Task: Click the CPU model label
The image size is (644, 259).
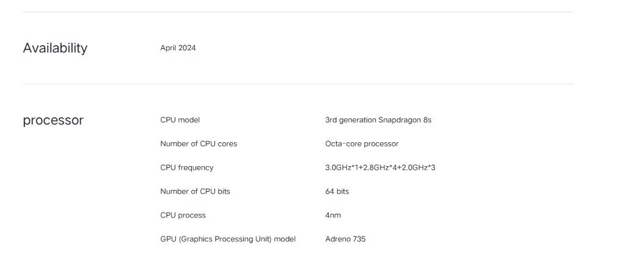Action: pyautogui.click(x=180, y=120)
